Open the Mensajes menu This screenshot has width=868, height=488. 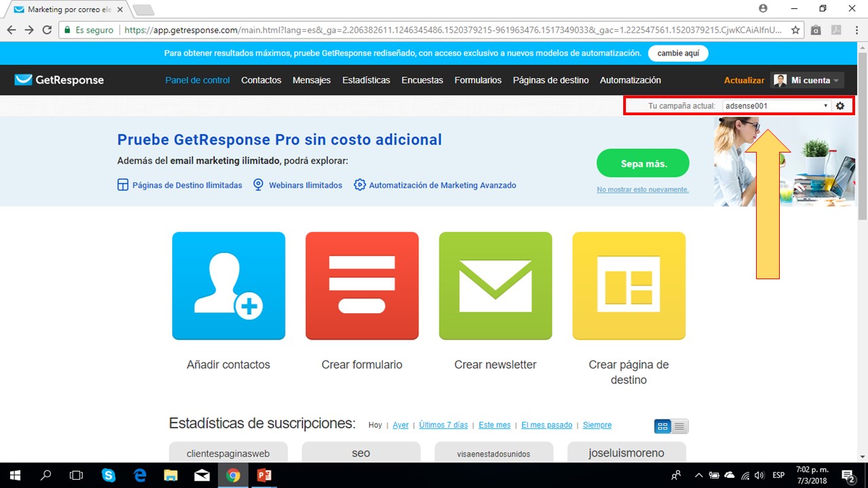click(x=312, y=80)
